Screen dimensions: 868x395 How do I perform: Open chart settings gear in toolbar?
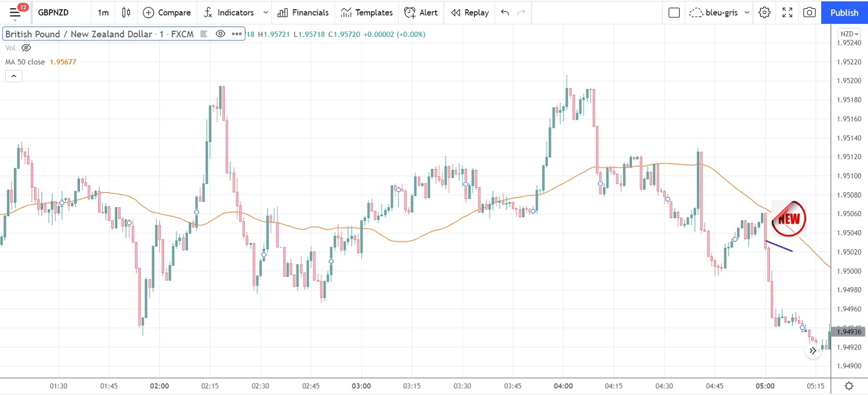tap(764, 12)
